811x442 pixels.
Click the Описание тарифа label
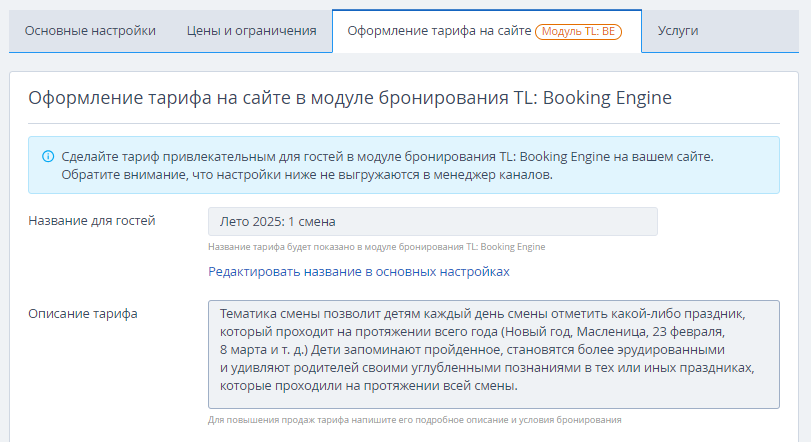(83, 314)
